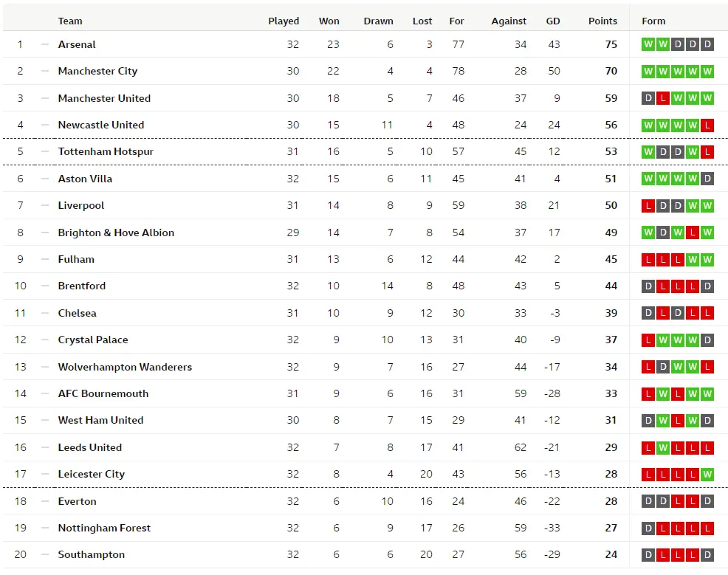
Task: Click Aston Villa's grey D form badge
Action: 707,179
